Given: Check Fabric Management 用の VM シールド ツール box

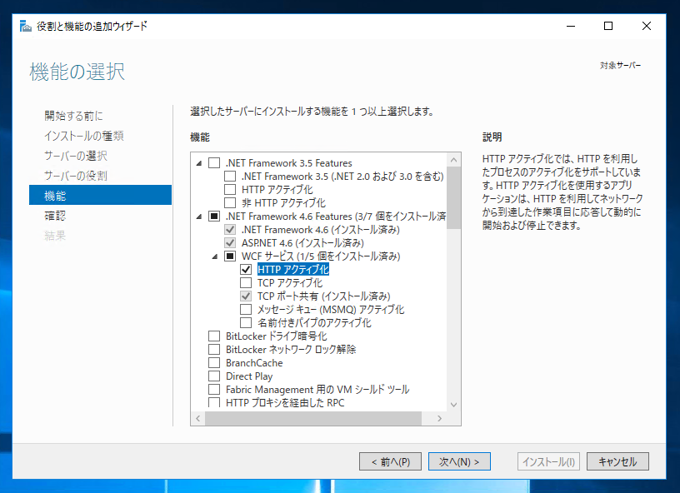Looking at the screenshot, I should pos(214,389).
